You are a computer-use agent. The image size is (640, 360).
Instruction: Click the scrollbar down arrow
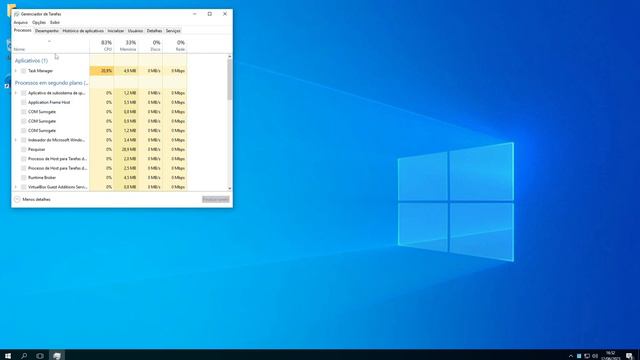[x=229, y=188]
